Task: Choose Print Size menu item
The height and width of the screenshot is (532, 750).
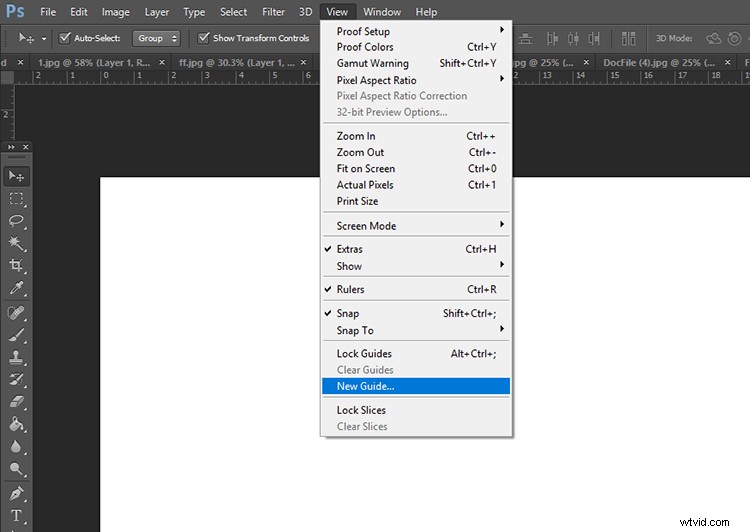Action: [416, 201]
